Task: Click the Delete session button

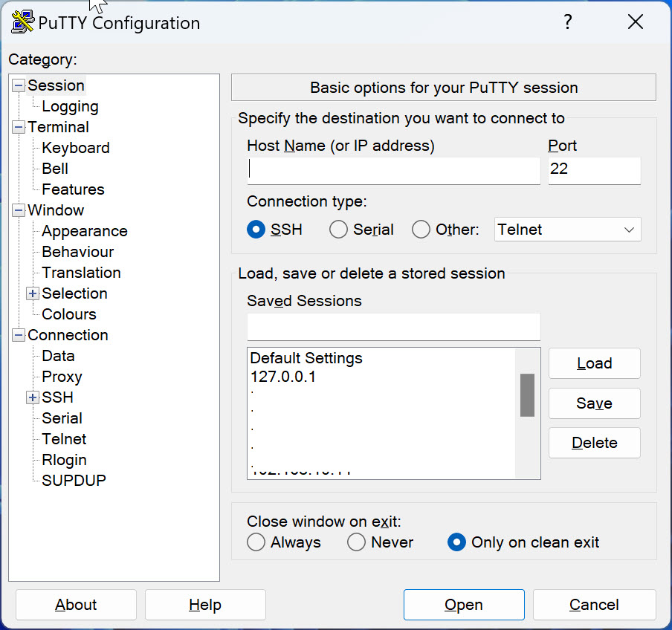Action: [x=595, y=443]
